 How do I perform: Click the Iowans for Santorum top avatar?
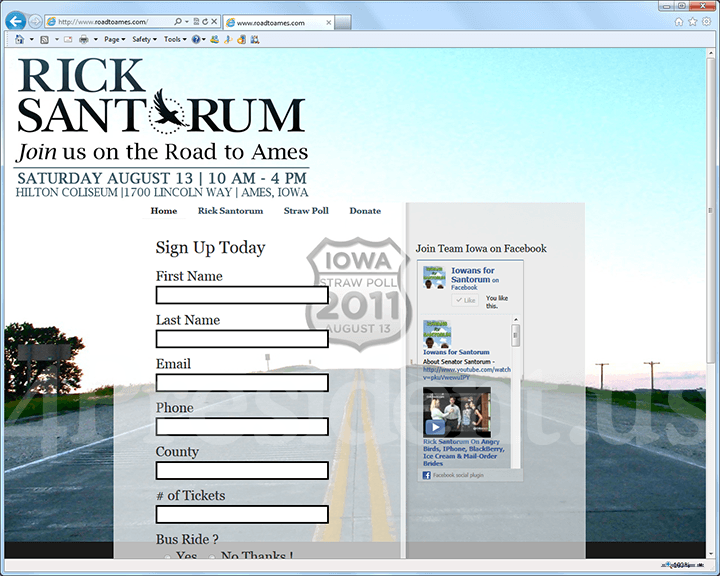(x=434, y=277)
